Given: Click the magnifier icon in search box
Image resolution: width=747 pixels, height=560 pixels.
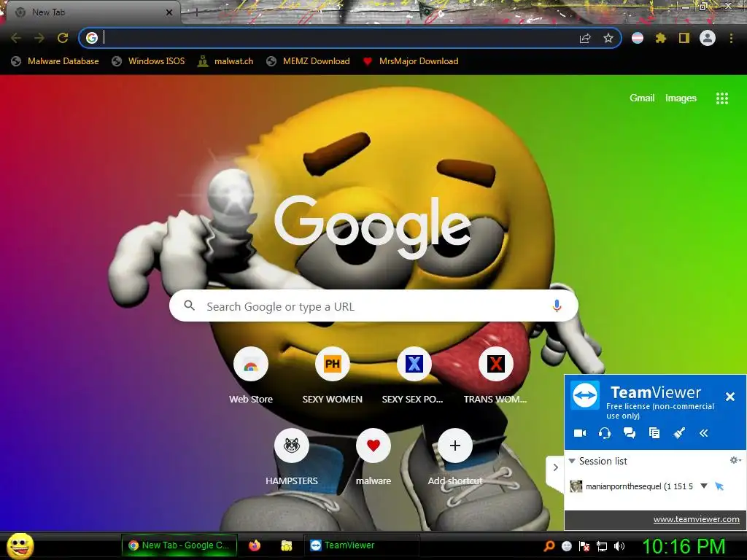Looking at the screenshot, I should (189, 306).
